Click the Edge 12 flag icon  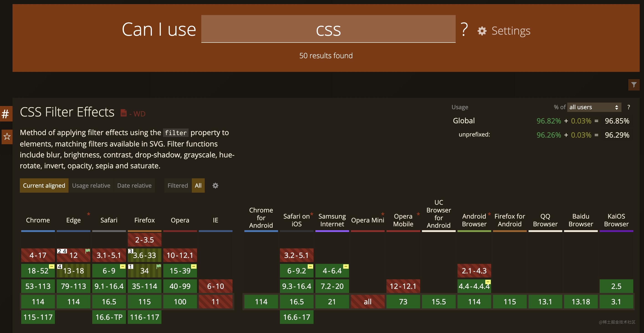[87, 251]
